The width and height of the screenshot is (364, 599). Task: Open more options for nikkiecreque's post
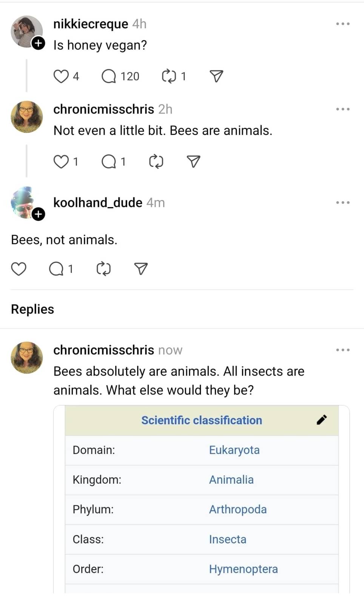[342, 24]
